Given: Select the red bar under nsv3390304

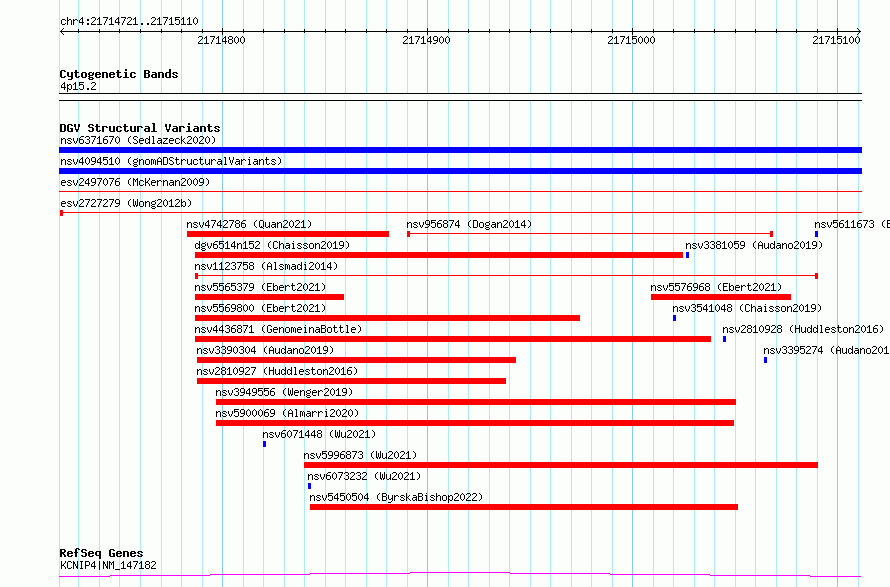Looking at the screenshot, I should pos(356,360).
